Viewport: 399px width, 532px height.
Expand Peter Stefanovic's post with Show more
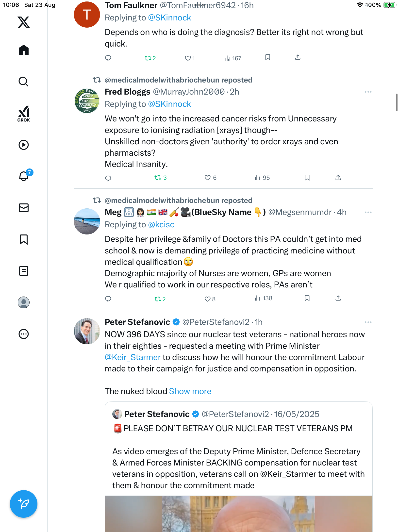[x=190, y=391]
